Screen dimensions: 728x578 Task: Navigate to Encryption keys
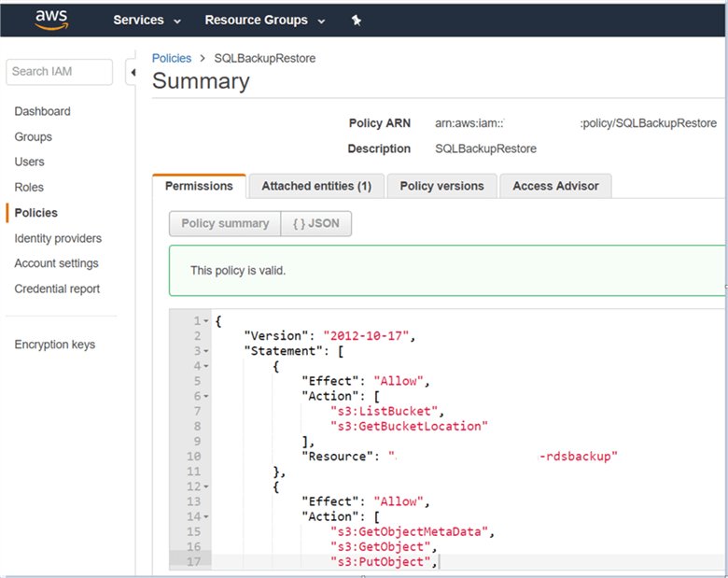(54, 345)
